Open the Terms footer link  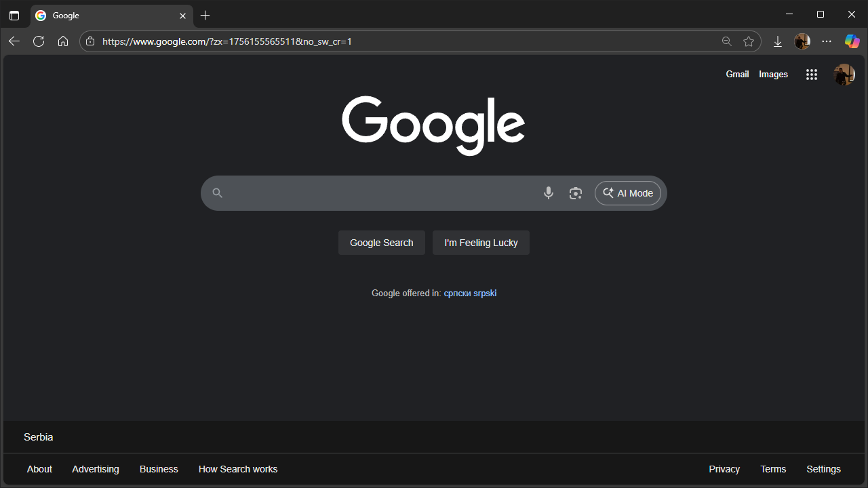[x=773, y=469]
